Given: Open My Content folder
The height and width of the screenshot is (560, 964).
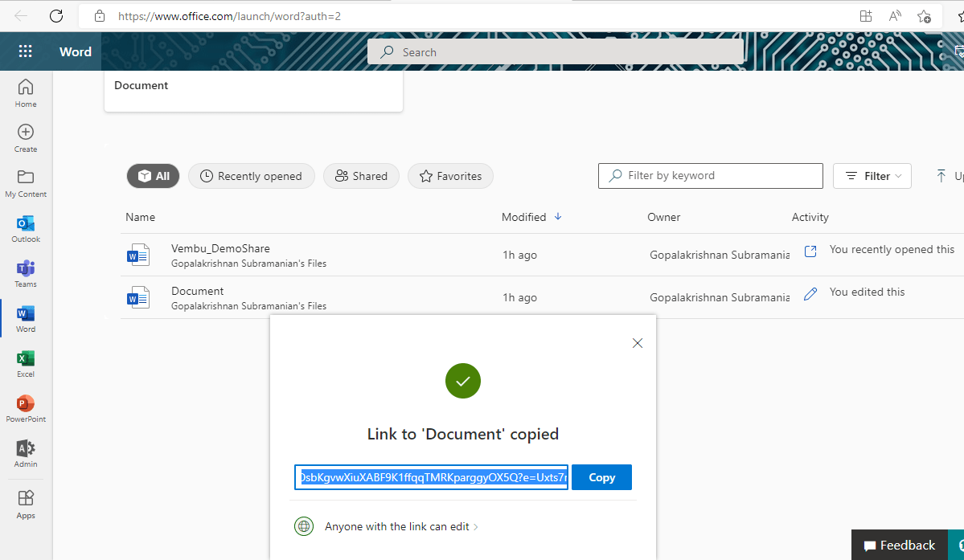Looking at the screenshot, I should [x=26, y=184].
